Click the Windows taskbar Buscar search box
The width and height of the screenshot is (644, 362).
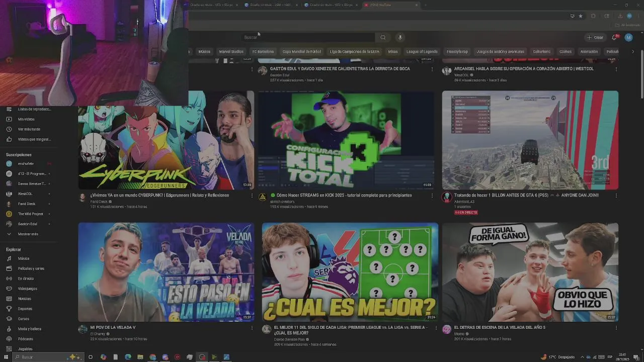tap(48, 357)
